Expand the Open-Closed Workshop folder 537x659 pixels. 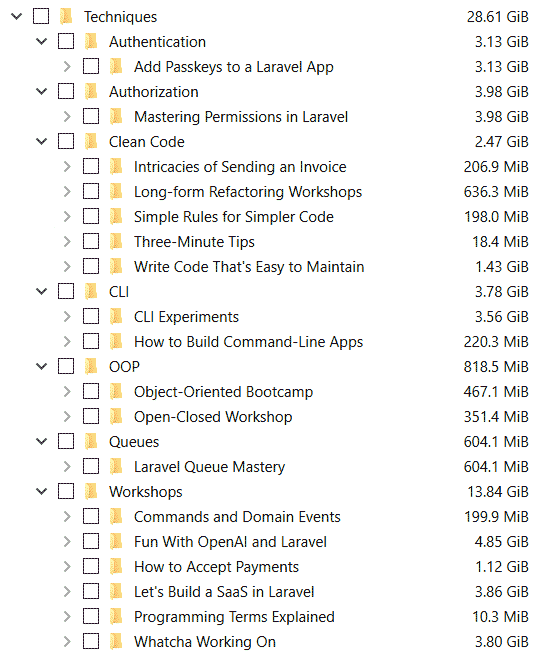pyautogui.click(x=67, y=417)
